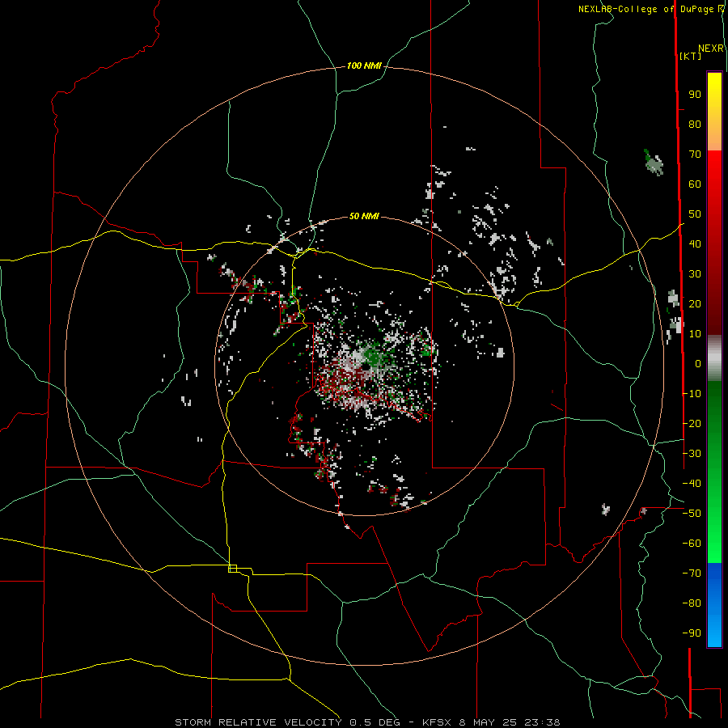Pick the -50 scale label
Viewport: 728px width, 728px height.
tap(692, 514)
